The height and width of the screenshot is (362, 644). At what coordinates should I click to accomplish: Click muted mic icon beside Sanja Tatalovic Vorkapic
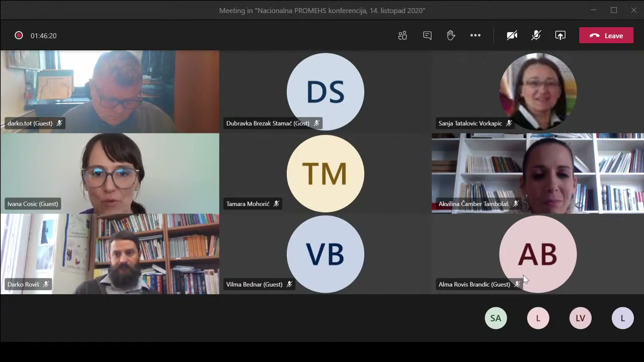click(x=509, y=123)
